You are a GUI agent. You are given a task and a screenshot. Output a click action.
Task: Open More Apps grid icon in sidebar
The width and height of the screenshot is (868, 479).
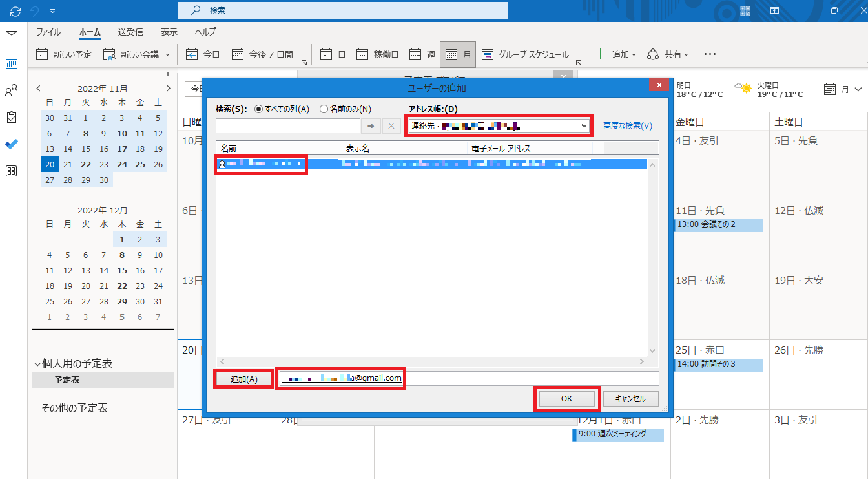coord(12,171)
